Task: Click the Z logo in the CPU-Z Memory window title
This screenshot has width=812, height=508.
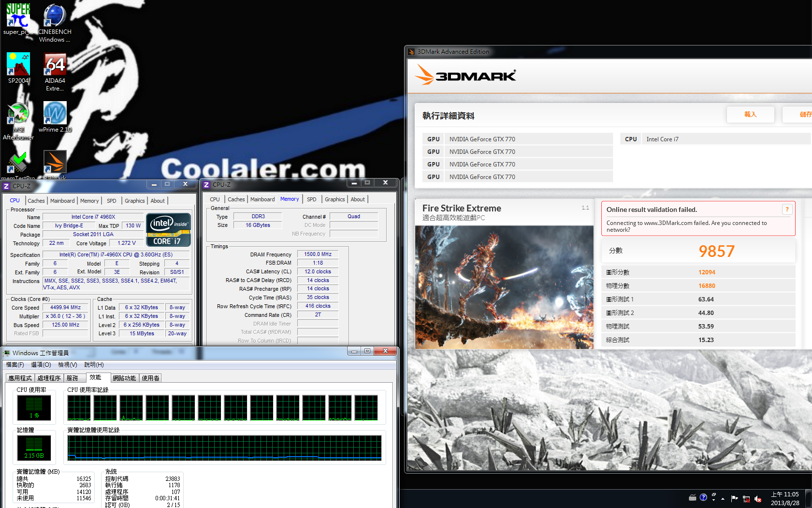Action: pos(206,184)
